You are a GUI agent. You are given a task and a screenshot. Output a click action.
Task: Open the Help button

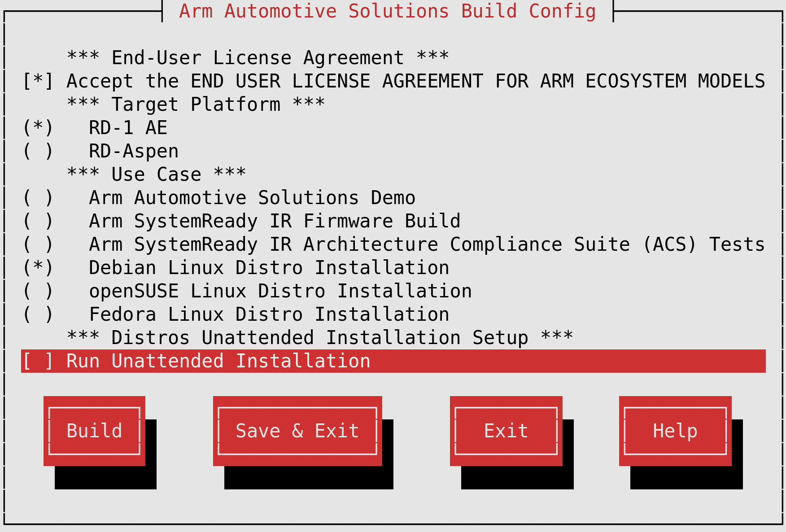[675, 431]
